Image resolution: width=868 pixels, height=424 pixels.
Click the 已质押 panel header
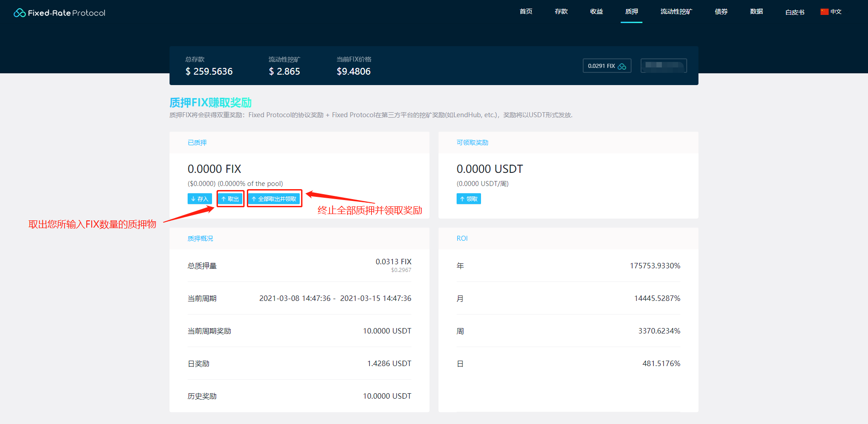point(299,143)
